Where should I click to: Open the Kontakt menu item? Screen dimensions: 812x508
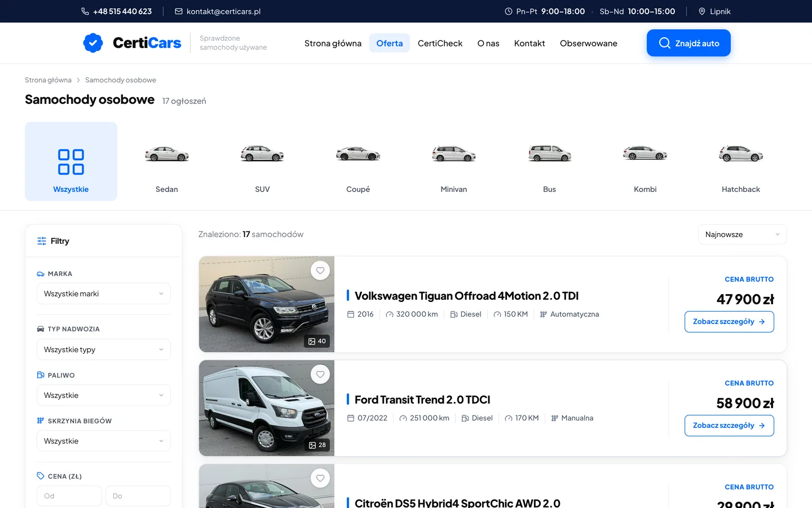click(x=529, y=43)
